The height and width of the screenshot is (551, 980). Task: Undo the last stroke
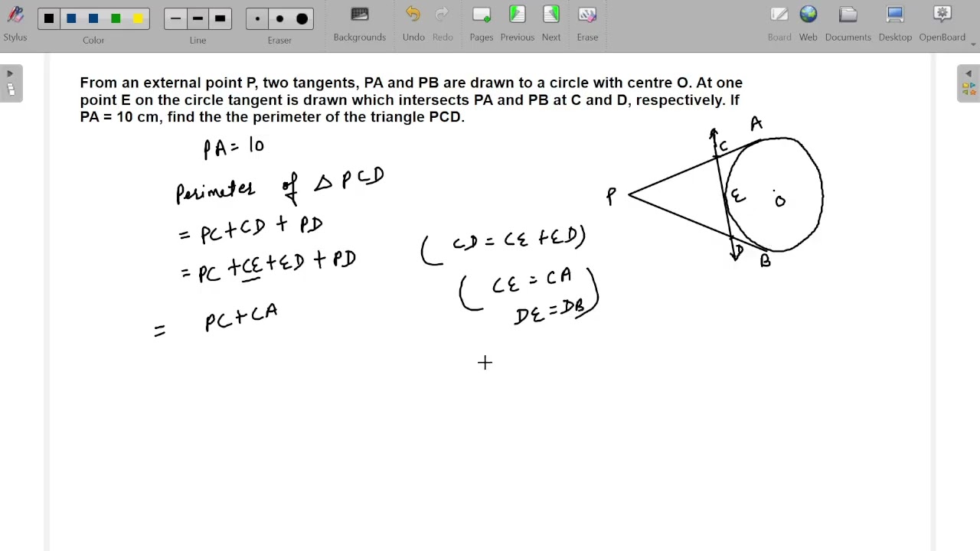click(413, 24)
